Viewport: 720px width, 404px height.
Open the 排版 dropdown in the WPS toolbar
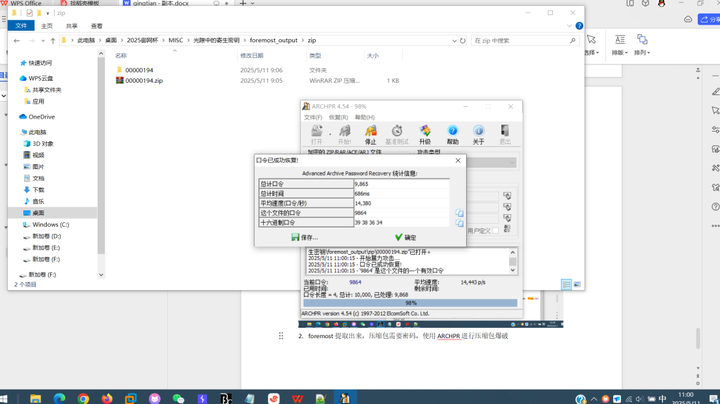(x=619, y=45)
